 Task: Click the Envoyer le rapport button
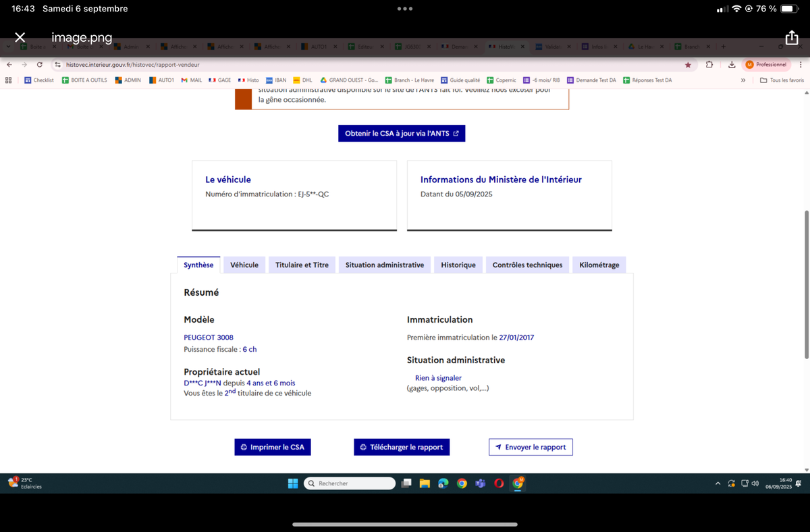click(531, 447)
